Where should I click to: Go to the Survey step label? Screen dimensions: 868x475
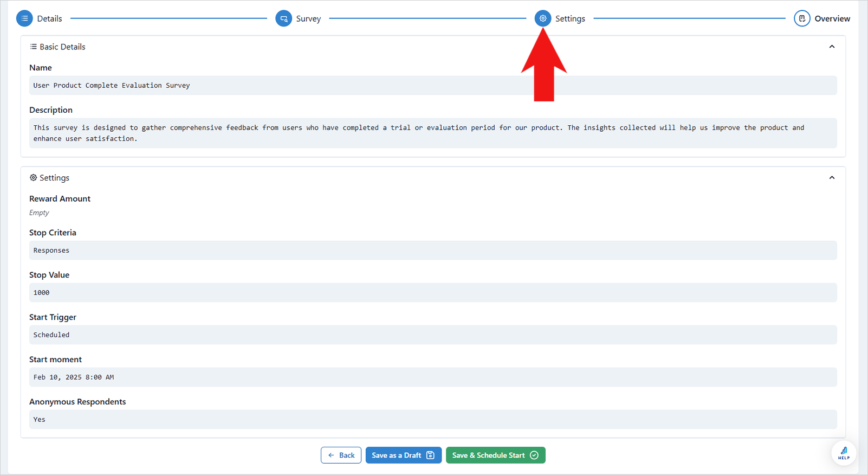(x=308, y=18)
